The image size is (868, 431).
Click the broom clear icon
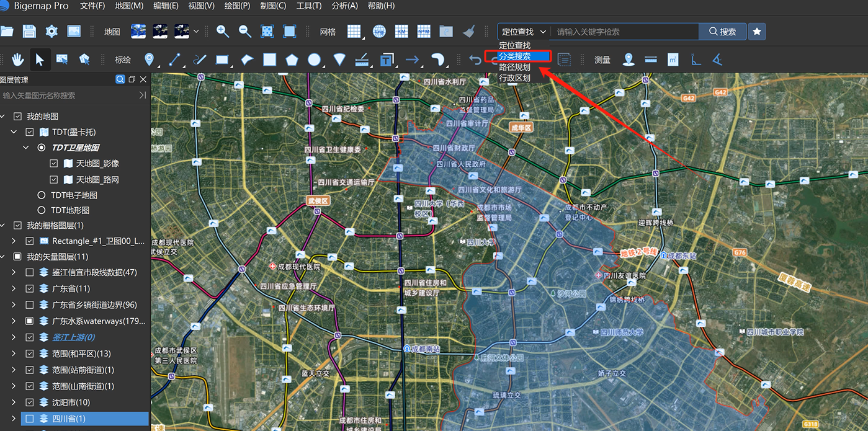tap(468, 31)
